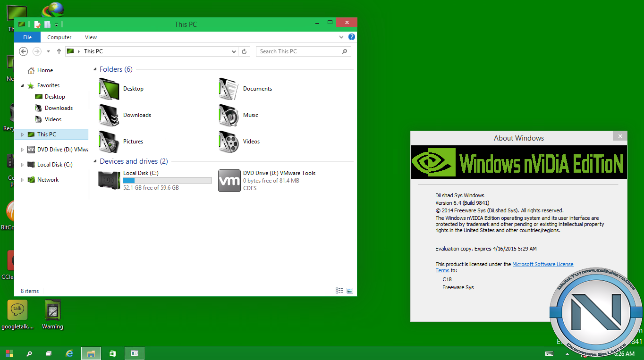This screenshot has height=360, width=644.
Task: Expand the Network tree node
Action: click(22, 180)
